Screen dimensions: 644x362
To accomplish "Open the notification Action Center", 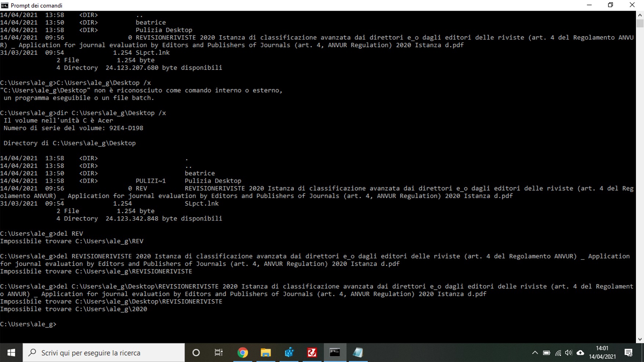I will 629,352.
